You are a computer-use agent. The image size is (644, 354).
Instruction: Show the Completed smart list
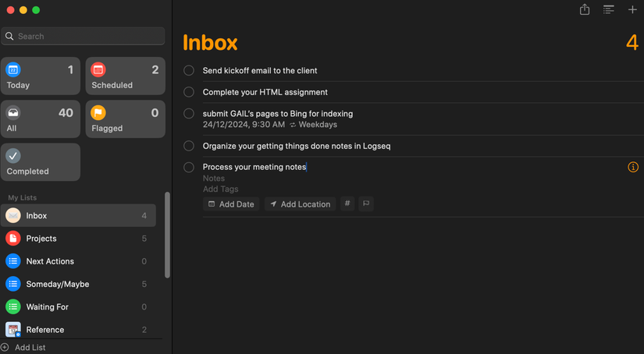(x=41, y=162)
